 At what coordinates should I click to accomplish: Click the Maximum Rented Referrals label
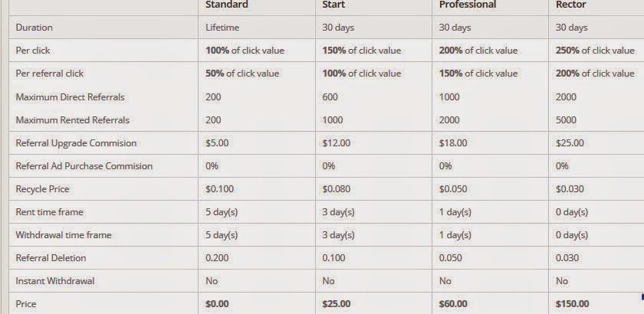click(72, 120)
